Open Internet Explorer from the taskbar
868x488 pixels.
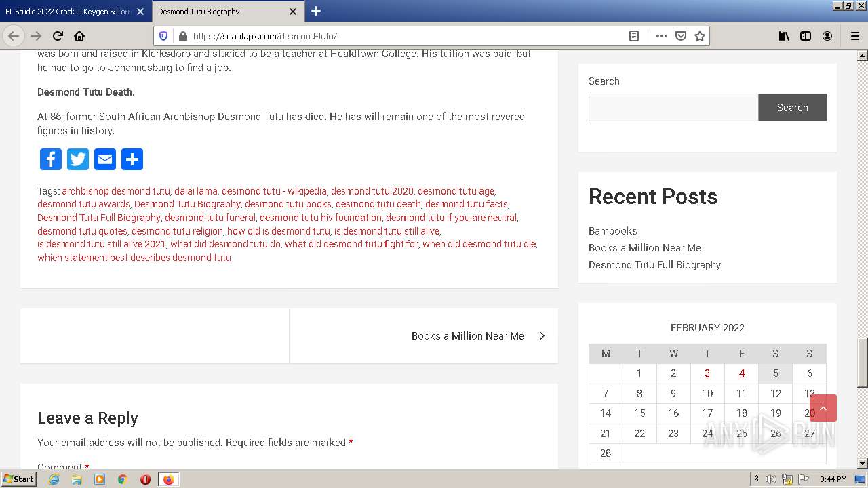click(x=54, y=479)
